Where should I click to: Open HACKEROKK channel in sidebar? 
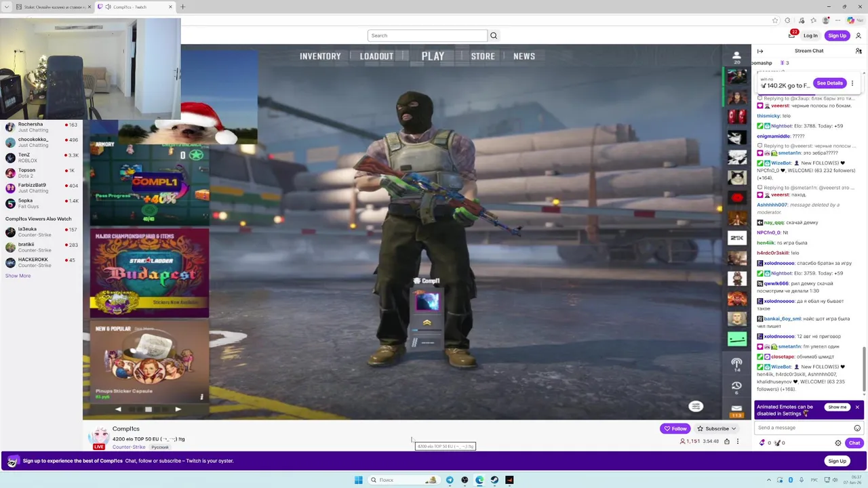pyautogui.click(x=41, y=262)
